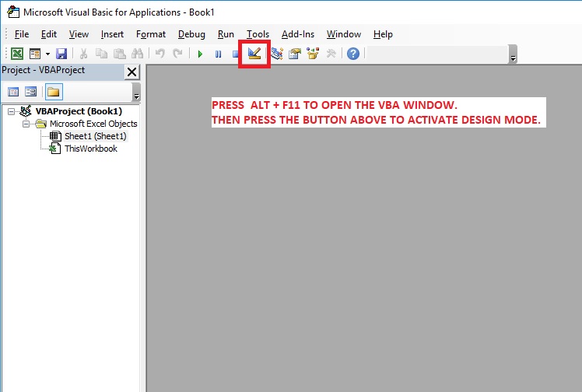Click the Redo arrow icon
The image size is (582, 392).
click(178, 54)
